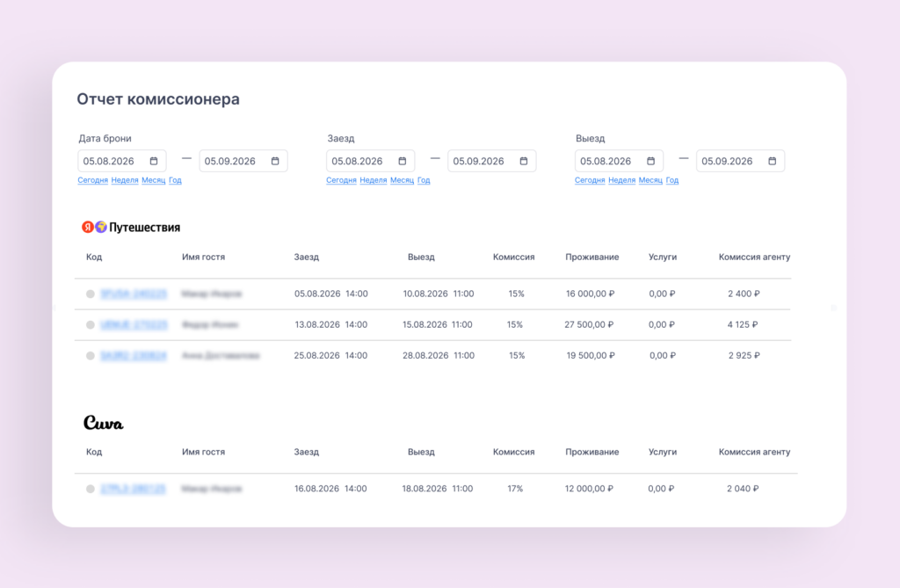Choose Неделя under Выезд
The image size is (900, 588).
pyautogui.click(x=621, y=180)
